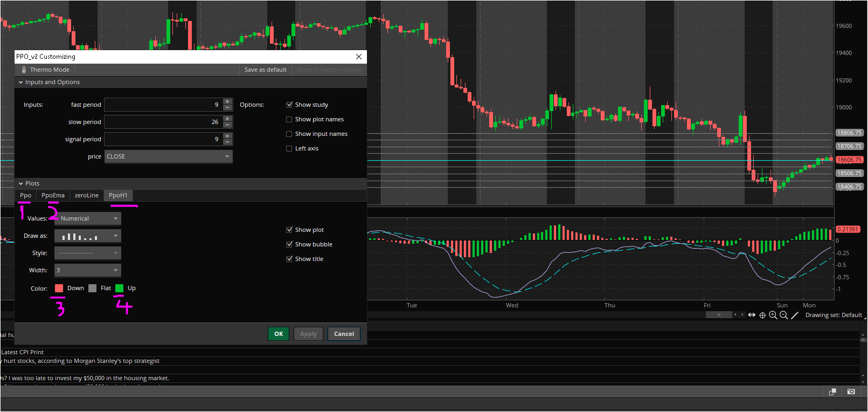The height and width of the screenshot is (412, 868).
Task: Pick the green Up color swatch
Action: tap(120, 289)
